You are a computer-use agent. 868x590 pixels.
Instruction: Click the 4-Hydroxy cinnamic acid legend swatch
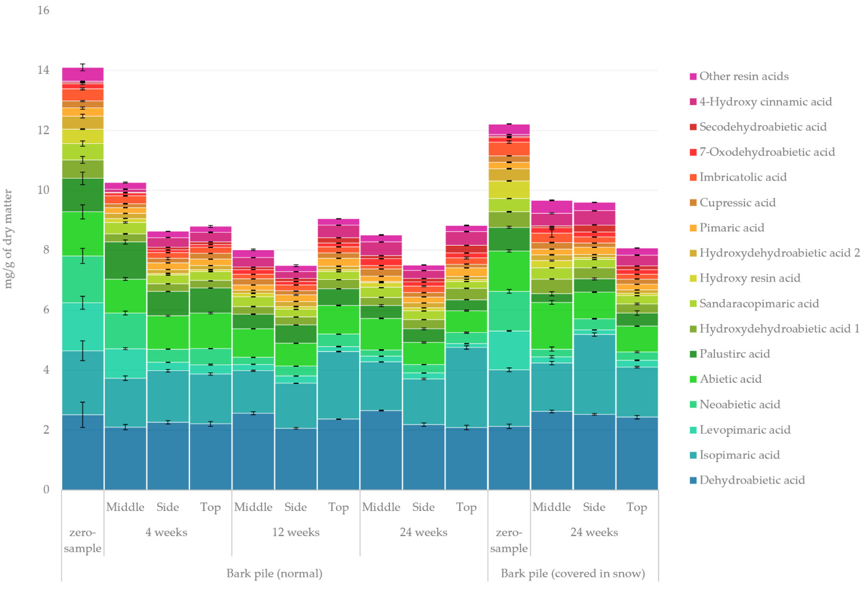tap(693, 102)
